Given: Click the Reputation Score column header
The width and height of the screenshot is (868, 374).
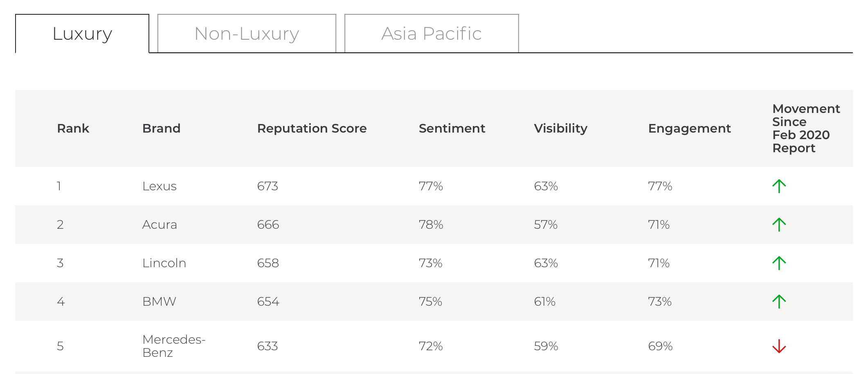Looking at the screenshot, I should tap(312, 128).
